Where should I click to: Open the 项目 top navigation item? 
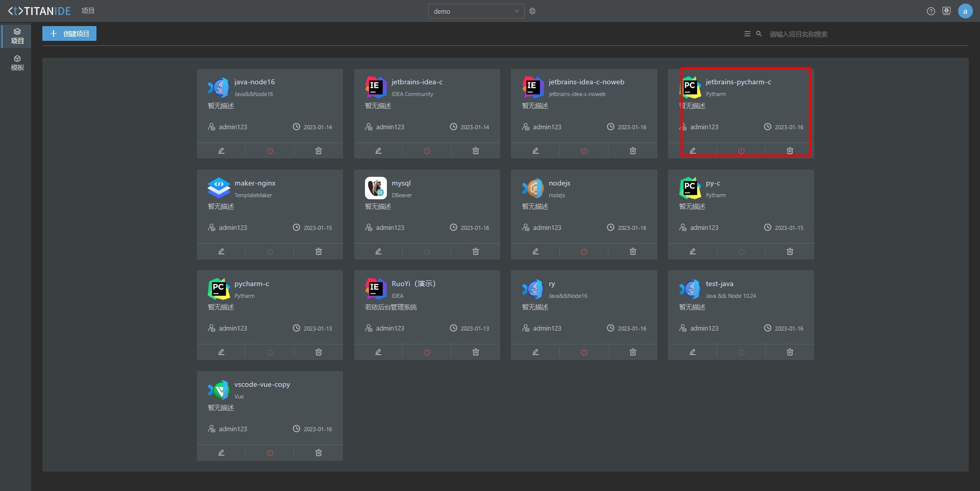tap(88, 11)
